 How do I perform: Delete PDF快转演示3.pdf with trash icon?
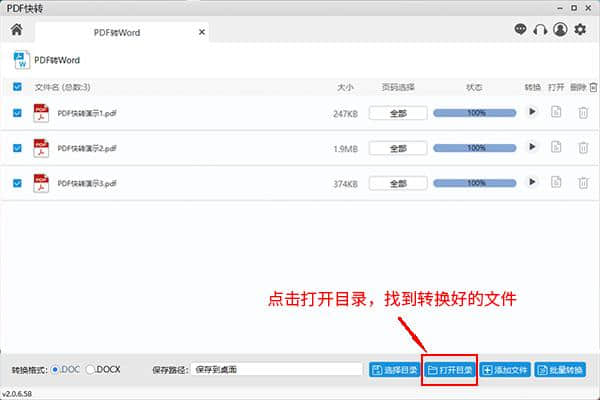pyautogui.click(x=583, y=183)
